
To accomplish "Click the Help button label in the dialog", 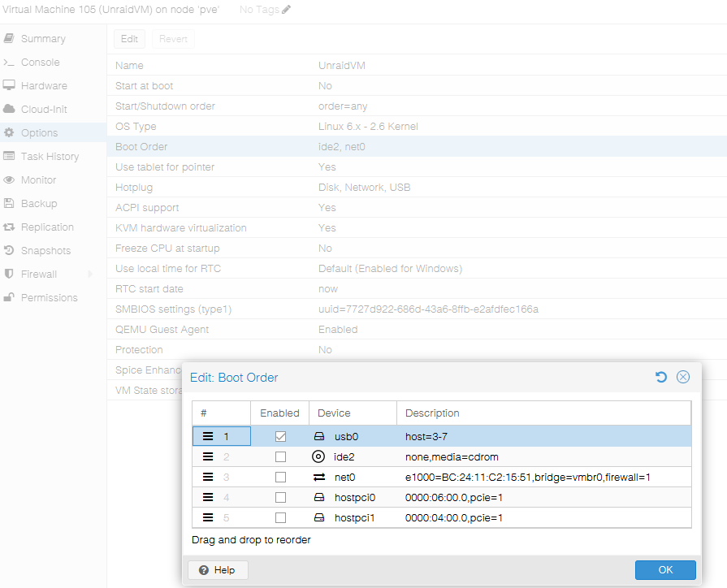I will click(224, 570).
